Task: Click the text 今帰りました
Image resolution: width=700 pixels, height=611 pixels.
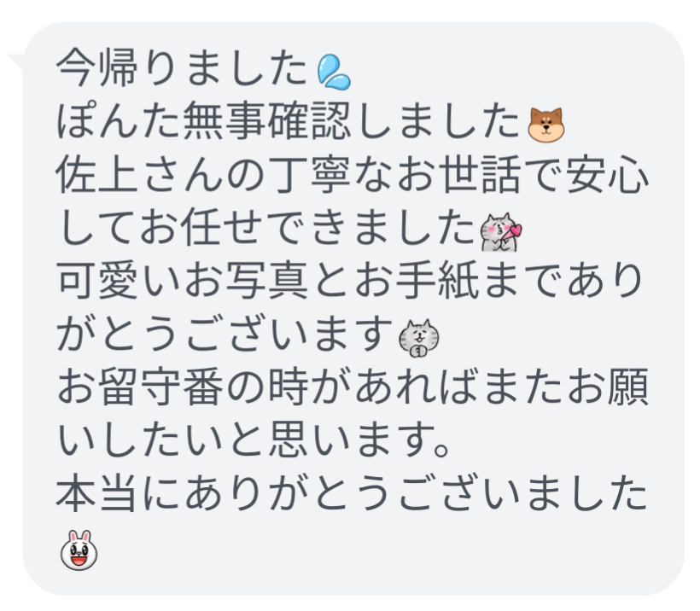Action: [x=182, y=68]
